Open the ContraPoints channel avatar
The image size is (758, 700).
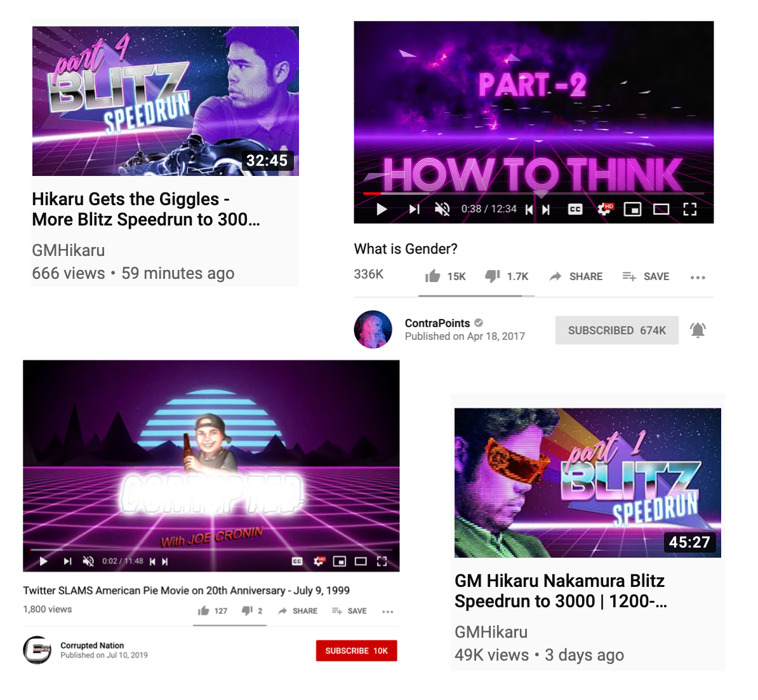(x=373, y=330)
